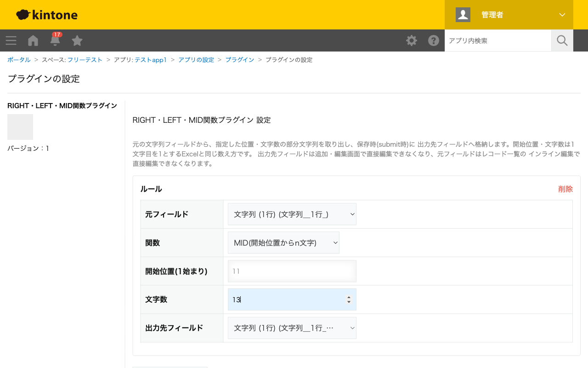The image size is (588, 368).
Task: Go to プラグイン breadcrumb link
Action: (240, 60)
